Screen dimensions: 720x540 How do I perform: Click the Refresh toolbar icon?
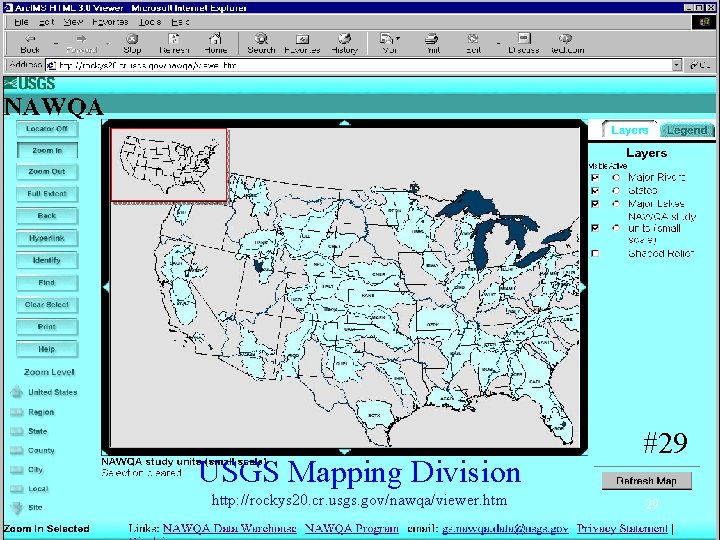tap(174, 39)
